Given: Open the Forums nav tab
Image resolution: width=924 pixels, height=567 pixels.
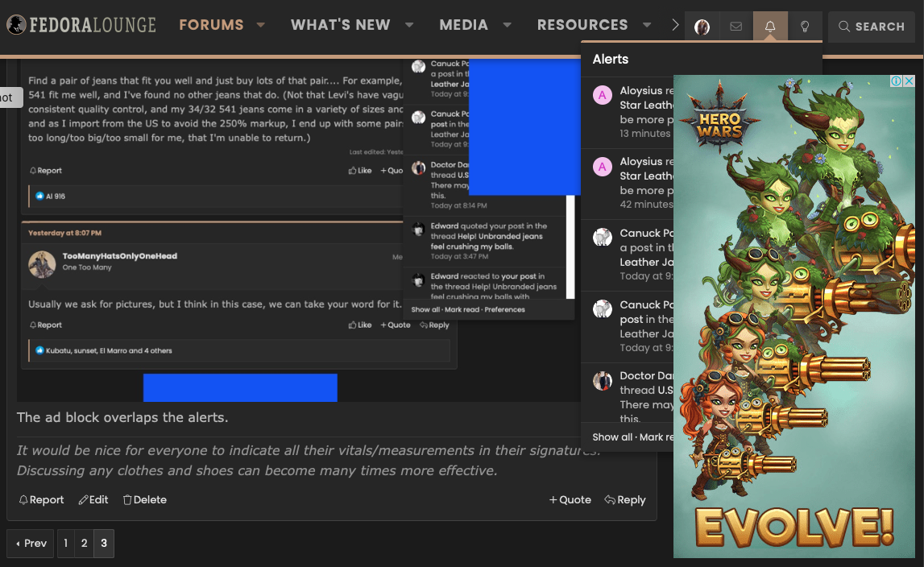Looking at the screenshot, I should coord(211,25).
